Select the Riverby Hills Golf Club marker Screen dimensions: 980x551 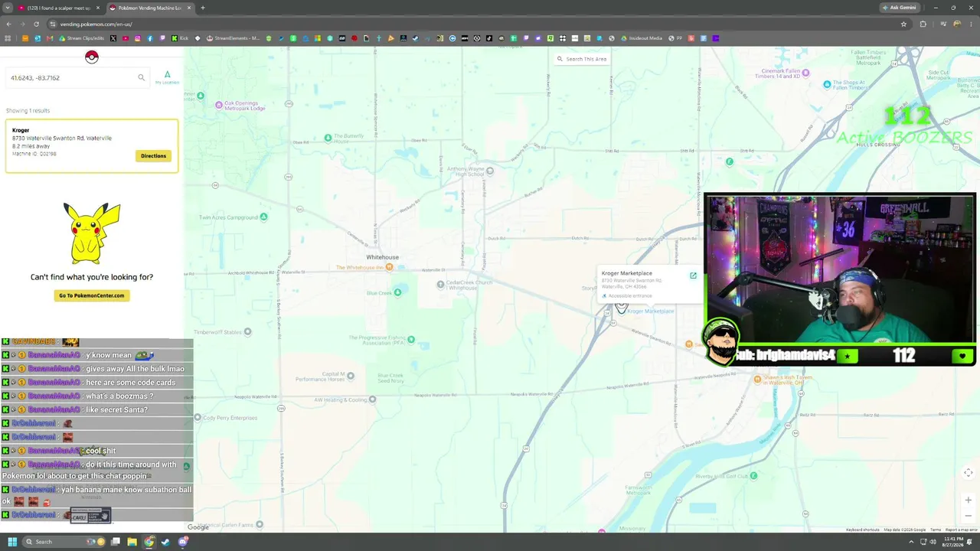(753, 475)
